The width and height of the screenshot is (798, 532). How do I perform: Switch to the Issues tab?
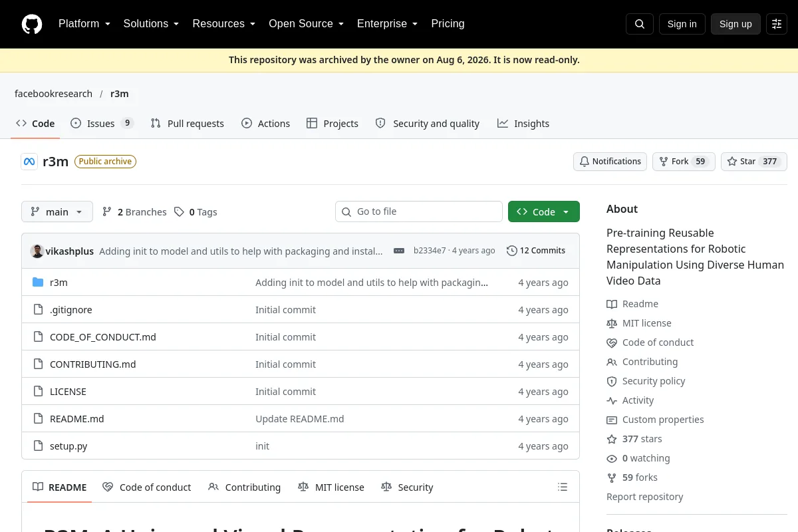click(102, 124)
